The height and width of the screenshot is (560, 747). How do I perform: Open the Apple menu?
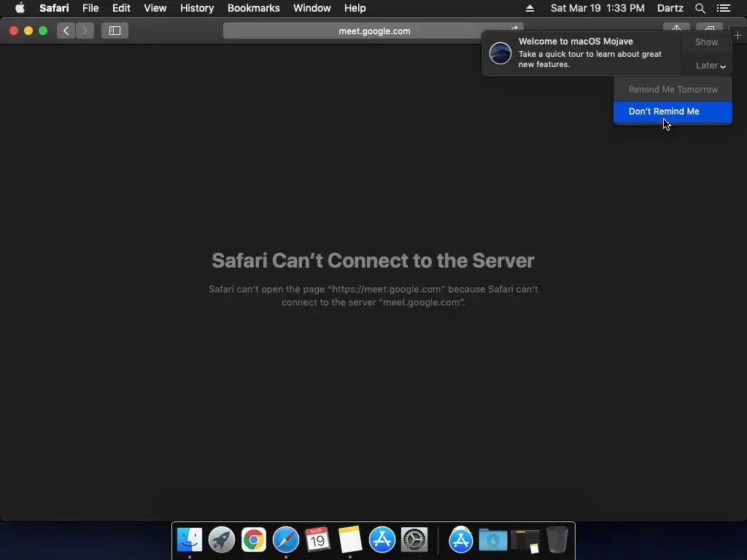(20, 8)
